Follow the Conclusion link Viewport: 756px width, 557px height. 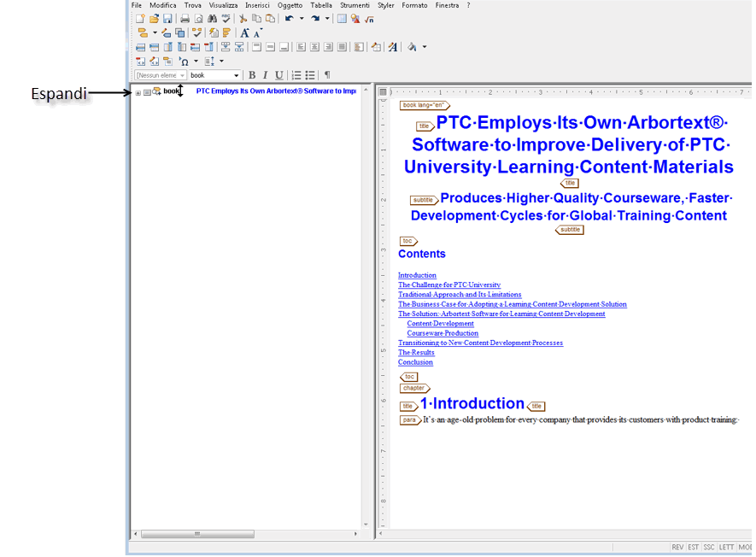[x=415, y=362]
